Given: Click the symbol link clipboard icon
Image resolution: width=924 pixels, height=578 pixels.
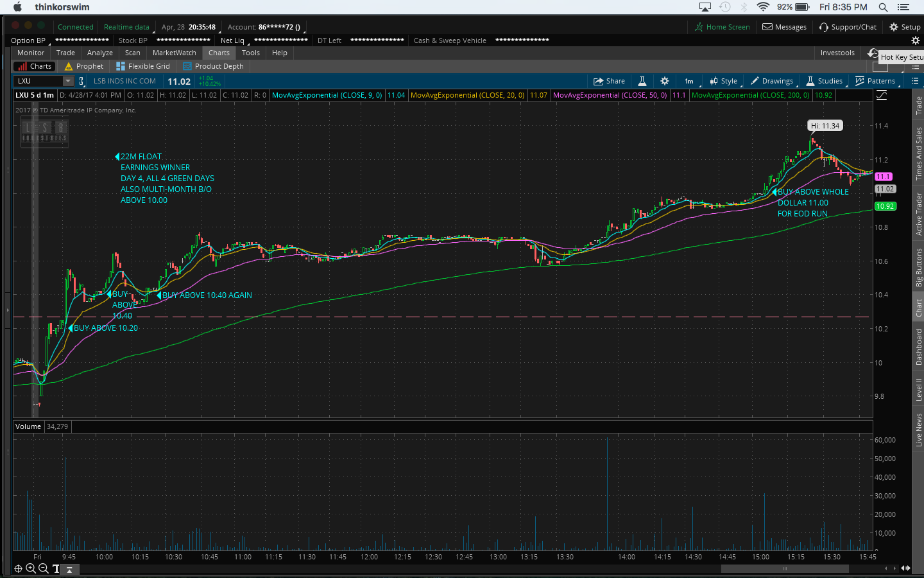Looking at the screenshot, I should pyautogui.click(x=81, y=81).
